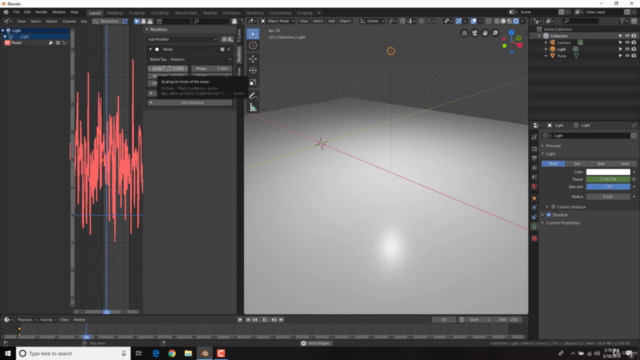Open the Scene properties tab icon
Viewport: 640px width, 360px height.
click(534, 177)
